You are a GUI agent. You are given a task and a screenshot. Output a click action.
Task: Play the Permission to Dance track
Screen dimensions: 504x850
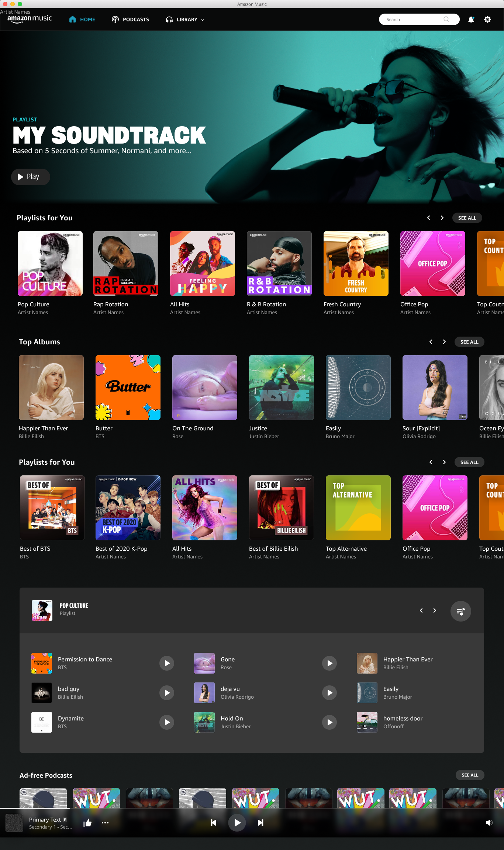(x=167, y=663)
